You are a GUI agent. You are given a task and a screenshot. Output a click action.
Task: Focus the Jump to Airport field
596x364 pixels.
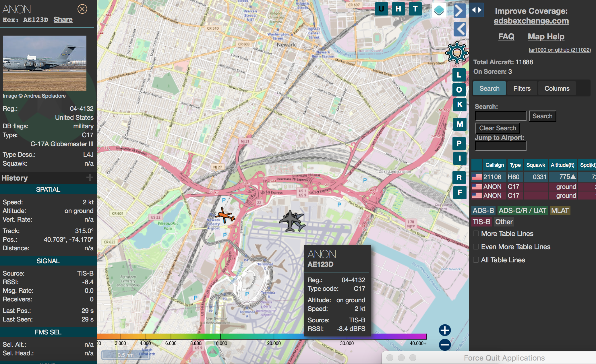click(x=500, y=146)
